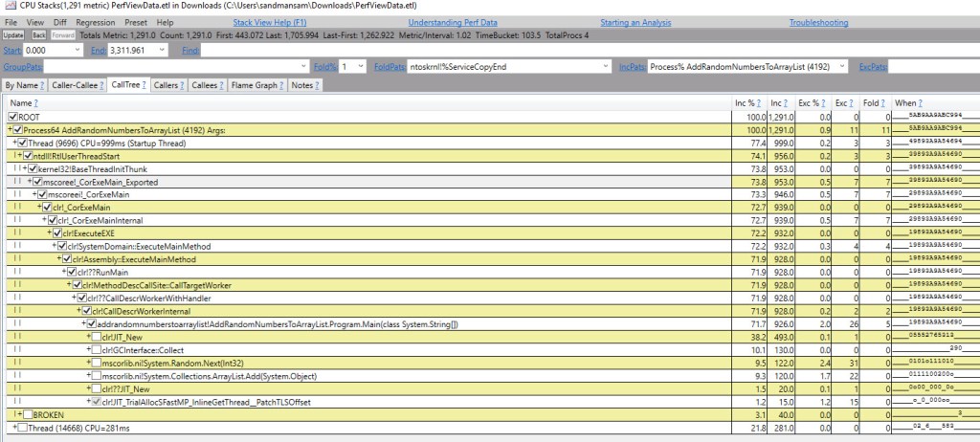Open the IncPats dropdown arrow
This screenshot has width=980, height=442.
coord(843,67)
